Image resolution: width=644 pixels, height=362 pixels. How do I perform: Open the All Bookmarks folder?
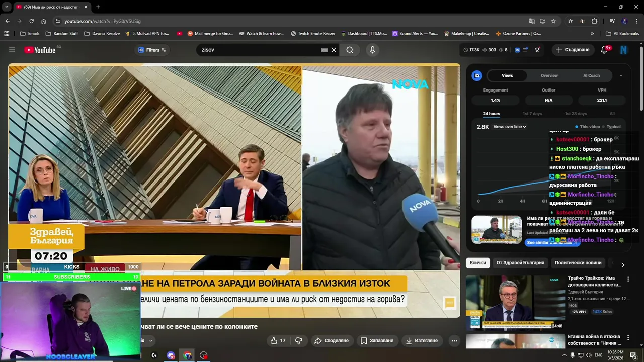(622, 34)
